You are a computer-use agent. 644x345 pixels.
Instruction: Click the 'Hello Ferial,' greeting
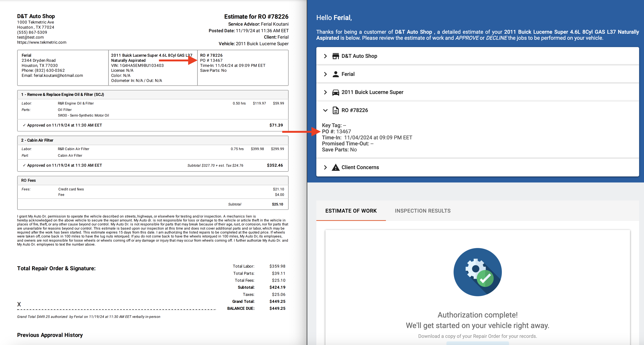334,18
